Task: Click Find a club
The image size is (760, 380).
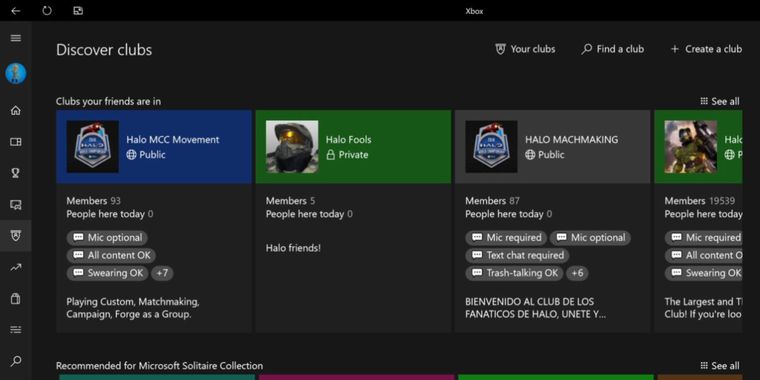Action: coord(613,49)
